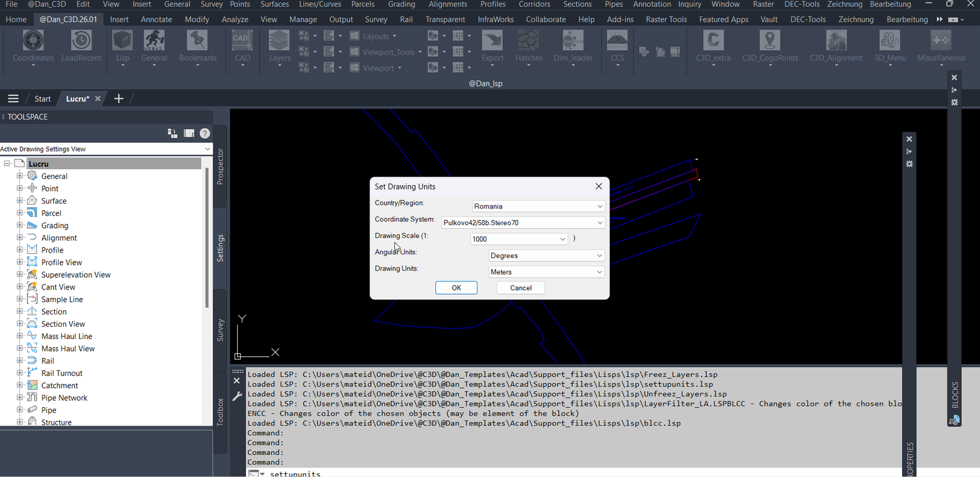The image size is (980, 477).
Task: Click the Toolspace help question icon
Action: [x=205, y=133]
